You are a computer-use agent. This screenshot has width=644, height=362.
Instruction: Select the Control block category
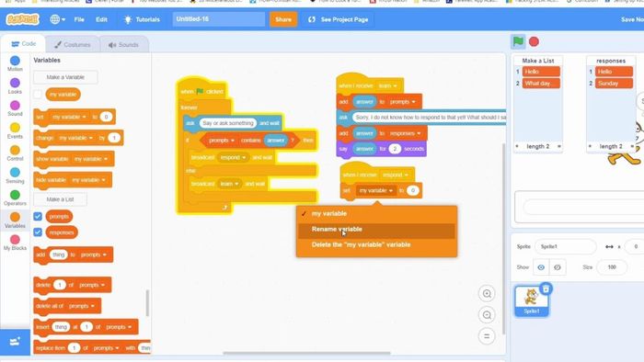[x=16, y=153]
